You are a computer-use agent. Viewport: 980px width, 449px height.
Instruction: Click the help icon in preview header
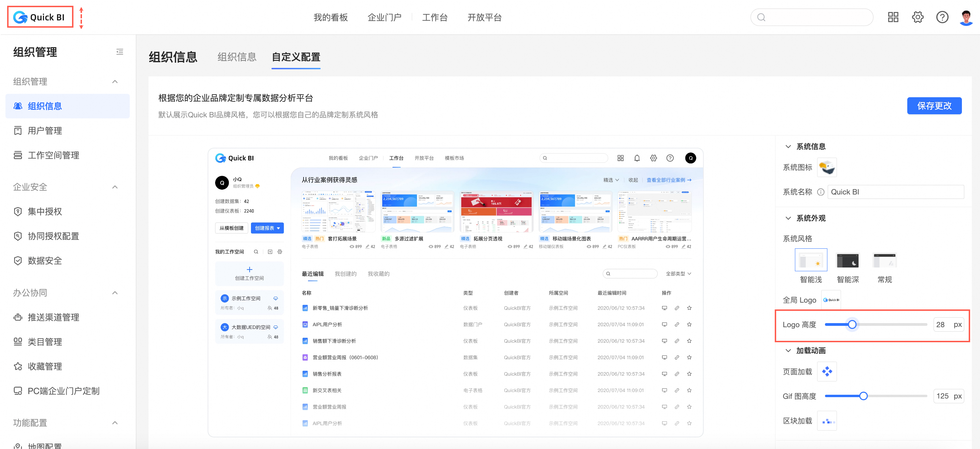(x=670, y=158)
